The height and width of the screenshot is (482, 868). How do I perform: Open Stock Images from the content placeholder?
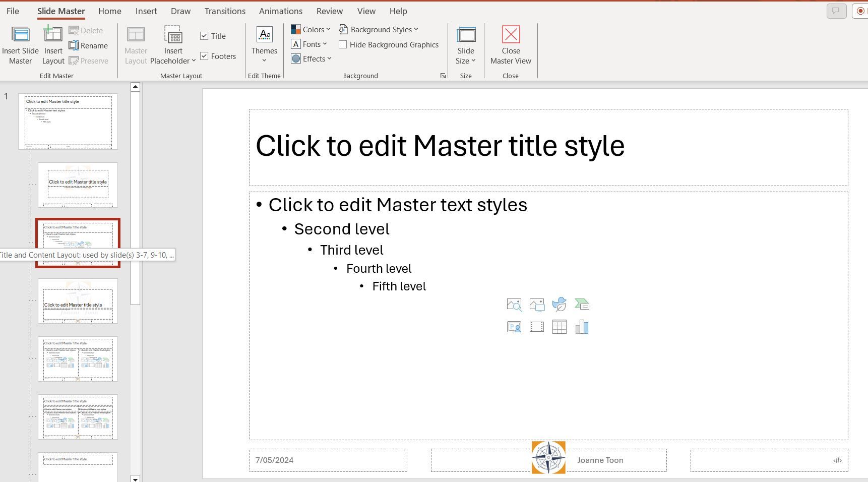[x=514, y=305]
